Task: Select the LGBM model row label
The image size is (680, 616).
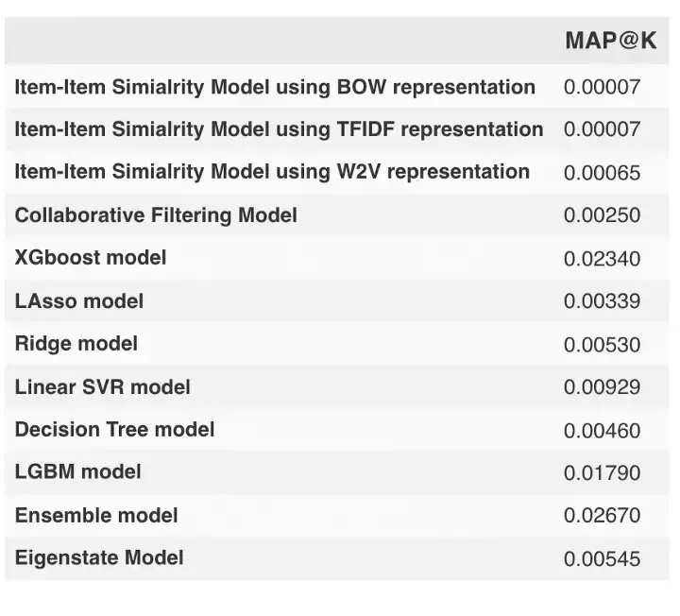Action: point(78,472)
